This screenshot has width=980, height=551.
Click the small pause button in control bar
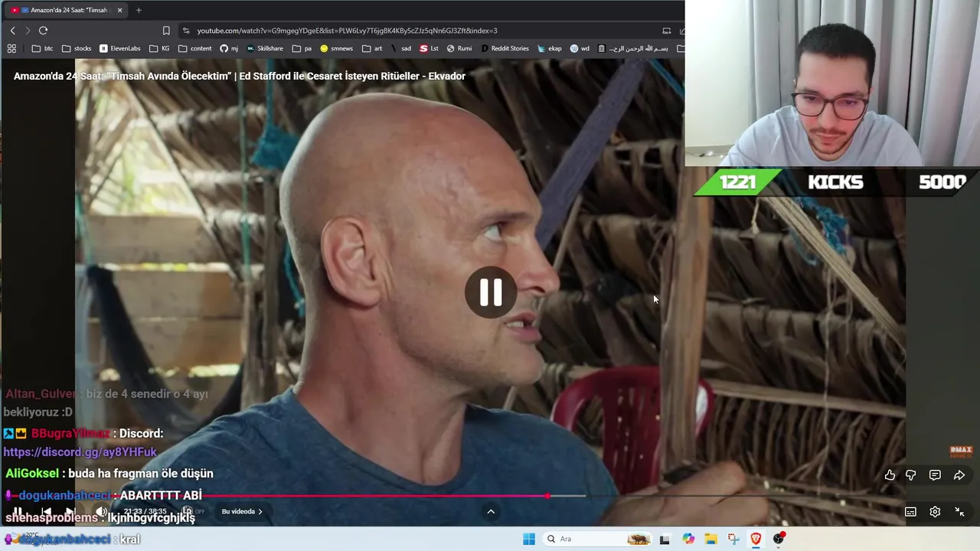click(x=18, y=511)
